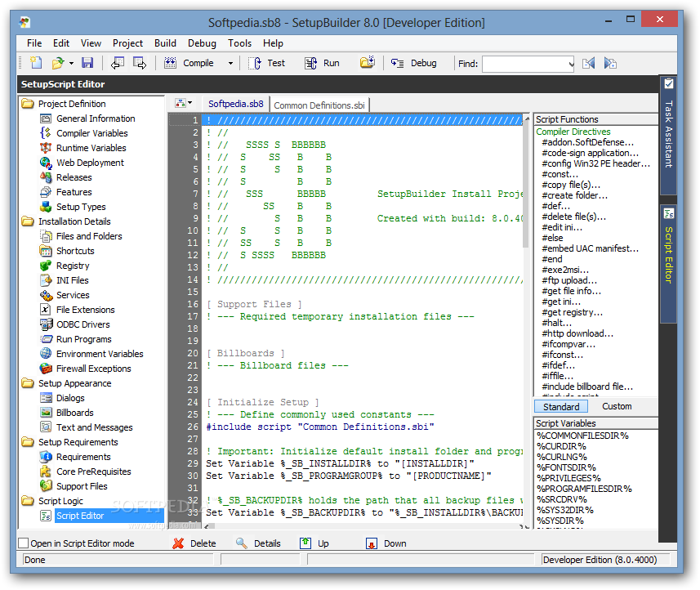Open the script view dropdown left of tabs

pos(184,103)
